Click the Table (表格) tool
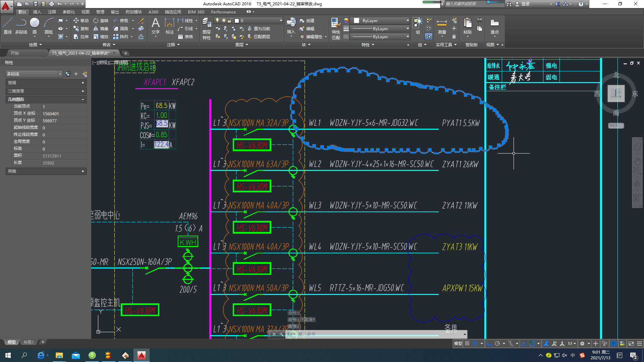644x362 pixels. pyautogui.click(x=185, y=37)
